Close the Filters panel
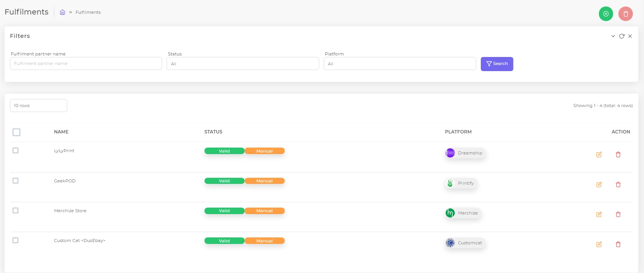Image resolution: width=644 pixels, height=273 pixels. point(630,36)
